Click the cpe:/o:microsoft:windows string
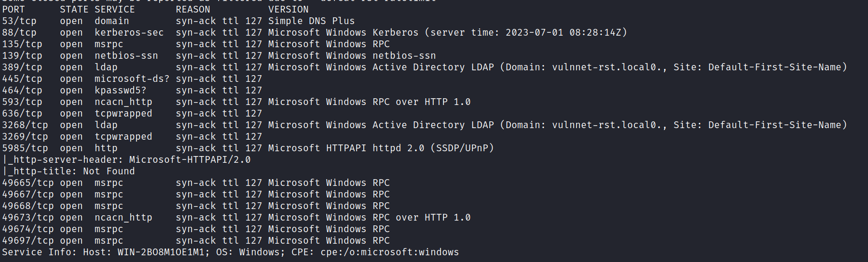This screenshot has height=262, width=868. [389, 252]
